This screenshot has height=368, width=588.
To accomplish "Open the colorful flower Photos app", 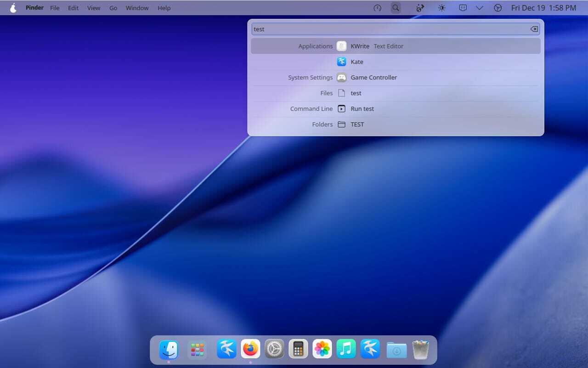I will tap(322, 349).
